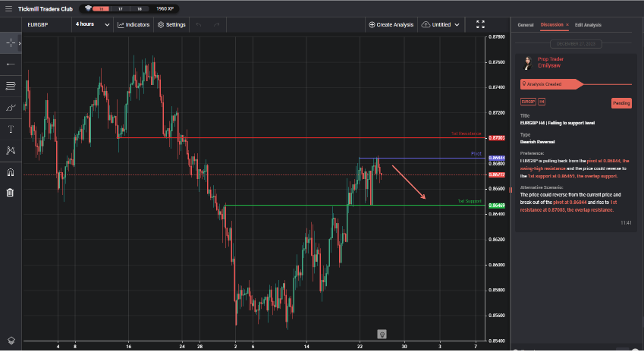Open the Indicators menu
Screen dimensions: 644x352
point(134,24)
